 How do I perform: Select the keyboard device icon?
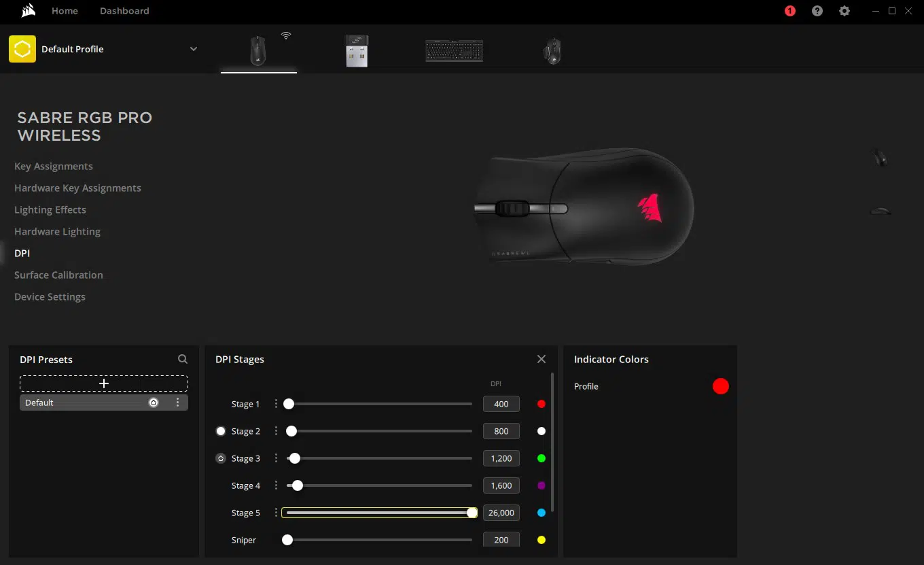[x=454, y=51]
